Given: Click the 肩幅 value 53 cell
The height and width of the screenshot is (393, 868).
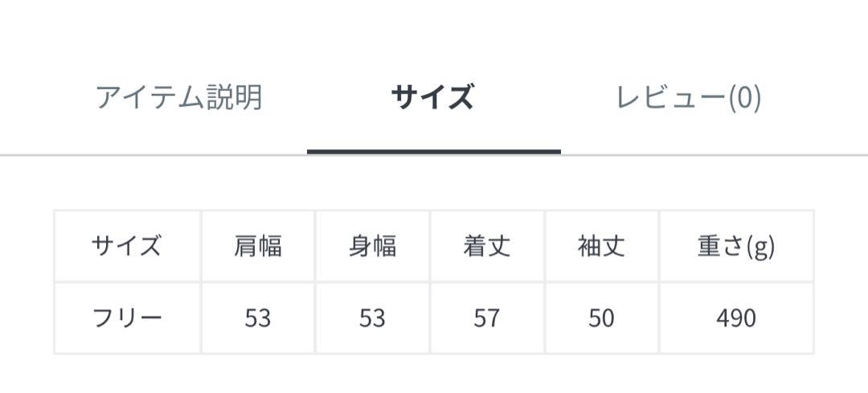Looking at the screenshot, I should 258,318.
